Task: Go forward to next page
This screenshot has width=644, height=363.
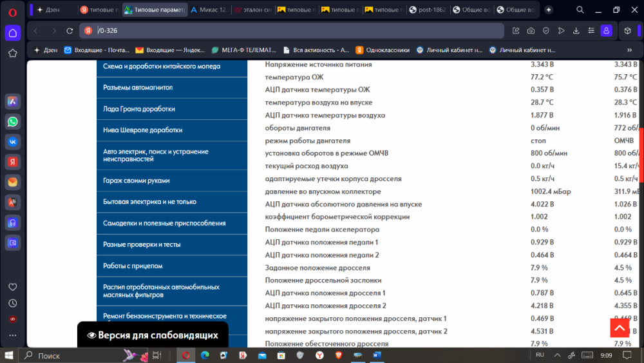Action: pos(54,31)
